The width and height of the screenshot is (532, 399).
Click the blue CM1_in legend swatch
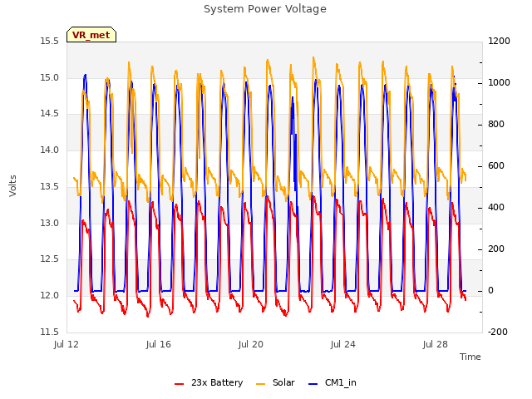point(313,384)
